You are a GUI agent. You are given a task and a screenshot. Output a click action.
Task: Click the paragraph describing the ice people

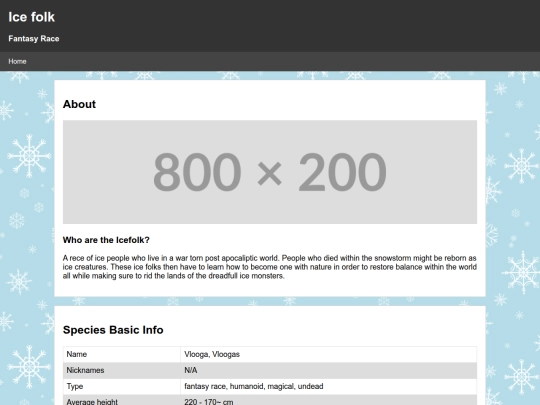270,267
